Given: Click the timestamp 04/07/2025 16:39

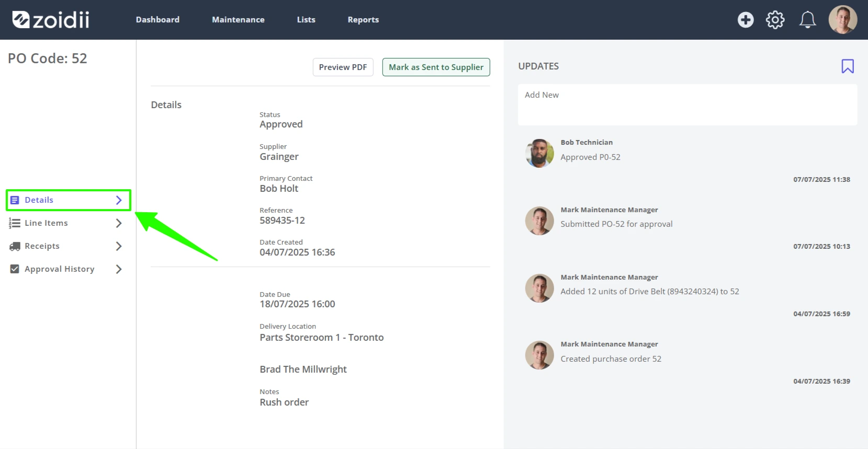Looking at the screenshot, I should pyautogui.click(x=821, y=381).
